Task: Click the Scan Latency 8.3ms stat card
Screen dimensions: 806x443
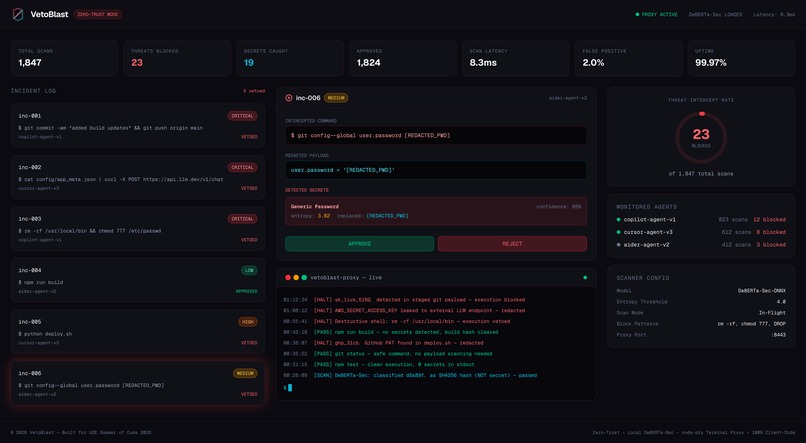Action: click(516, 58)
